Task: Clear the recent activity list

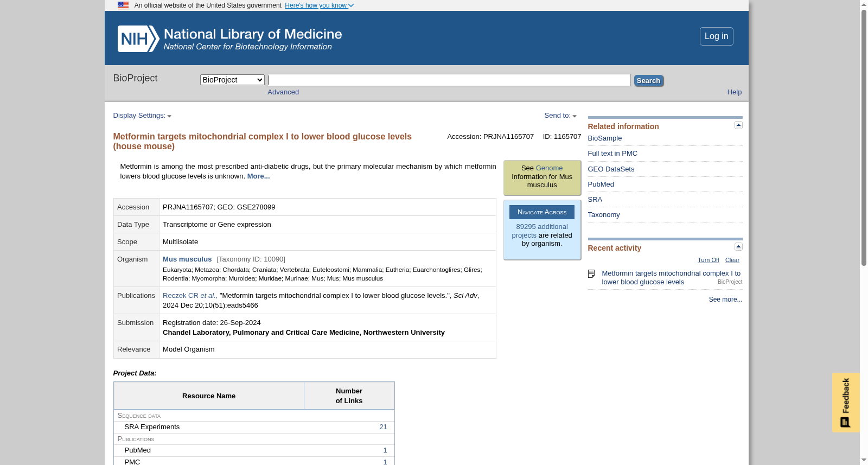Action: point(732,260)
